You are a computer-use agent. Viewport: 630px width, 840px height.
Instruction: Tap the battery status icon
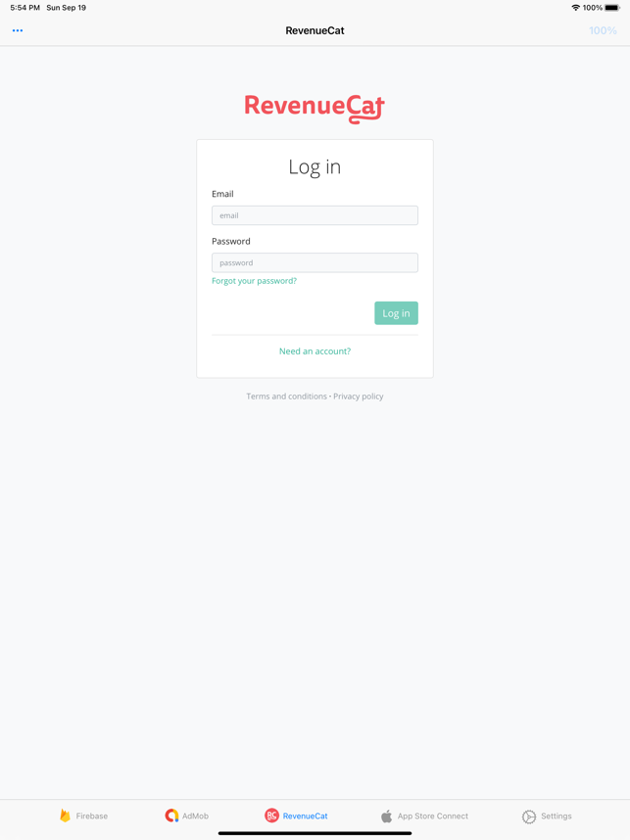coord(612,8)
